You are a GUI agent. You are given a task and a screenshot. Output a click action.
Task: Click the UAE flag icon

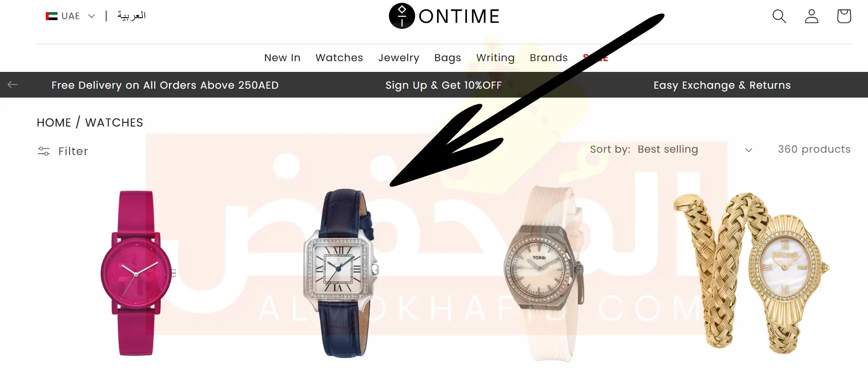pos(51,16)
